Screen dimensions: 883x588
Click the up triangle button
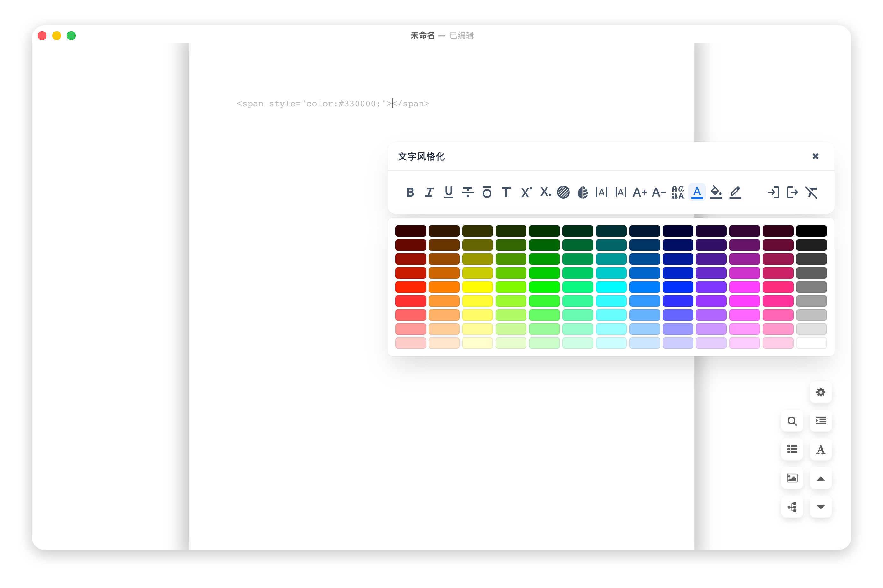pyautogui.click(x=821, y=478)
